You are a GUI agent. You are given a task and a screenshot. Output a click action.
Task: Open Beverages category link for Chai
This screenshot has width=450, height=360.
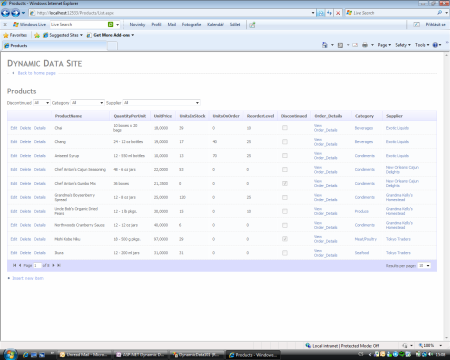(x=364, y=128)
